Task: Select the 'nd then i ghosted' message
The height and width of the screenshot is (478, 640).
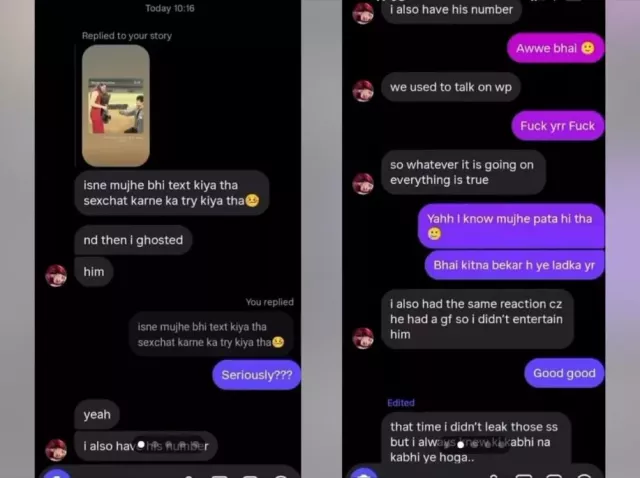Action: click(x=133, y=240)
